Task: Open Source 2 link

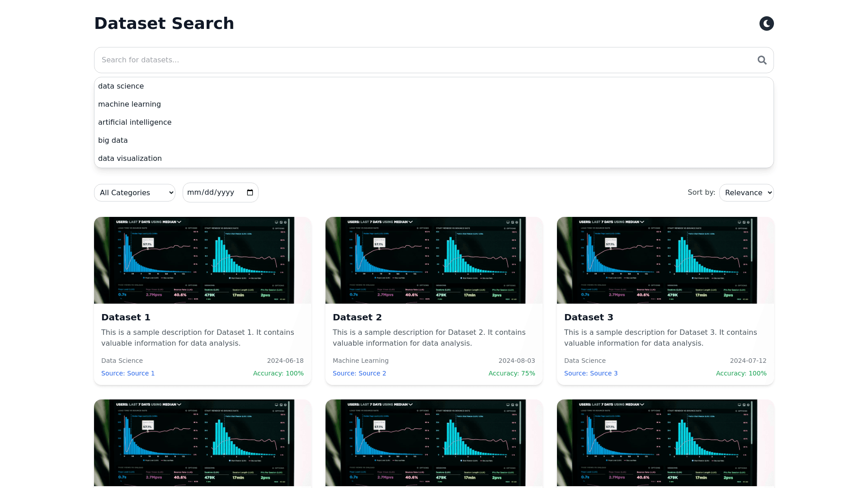Action: [x=359, y=373]
